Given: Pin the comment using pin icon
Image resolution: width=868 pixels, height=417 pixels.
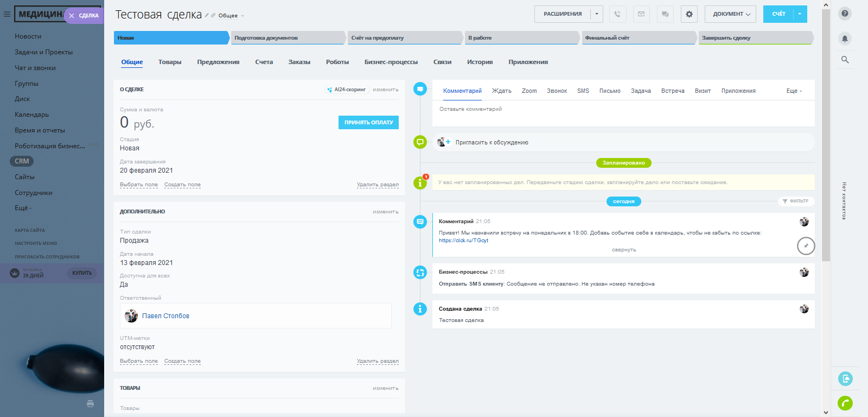Looking at the screenshot, I should 806,246.
